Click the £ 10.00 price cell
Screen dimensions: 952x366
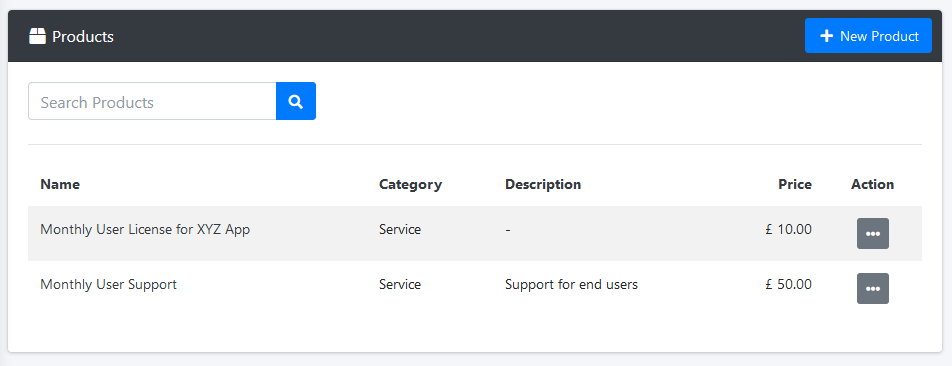click(x=788, y=229)
